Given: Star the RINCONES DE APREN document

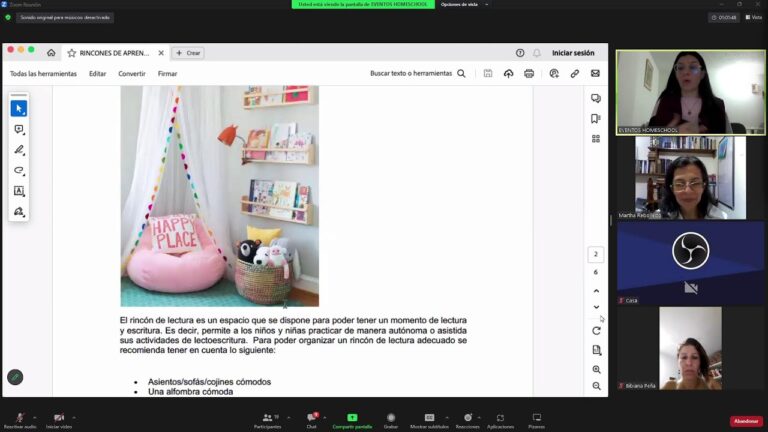Looking at the screenshot, I should [x=72, y=53].
